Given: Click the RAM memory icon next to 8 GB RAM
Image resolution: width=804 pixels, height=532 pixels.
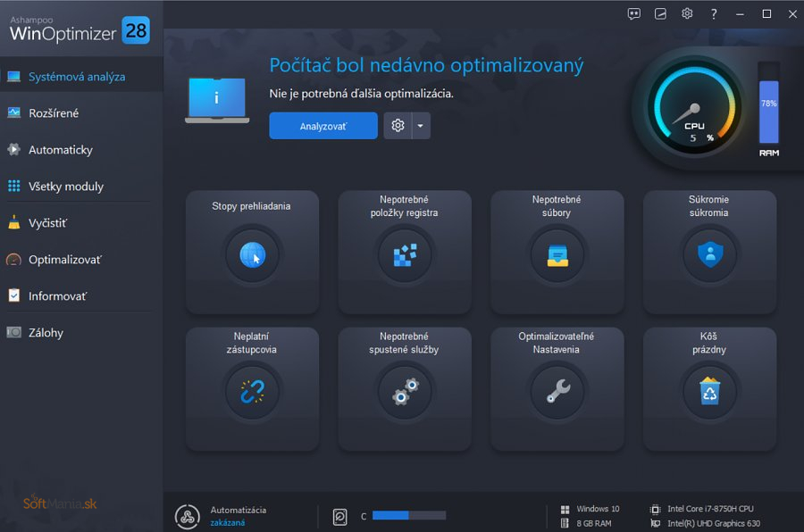Looking at the screenshot, I should [x=565, y=523].
